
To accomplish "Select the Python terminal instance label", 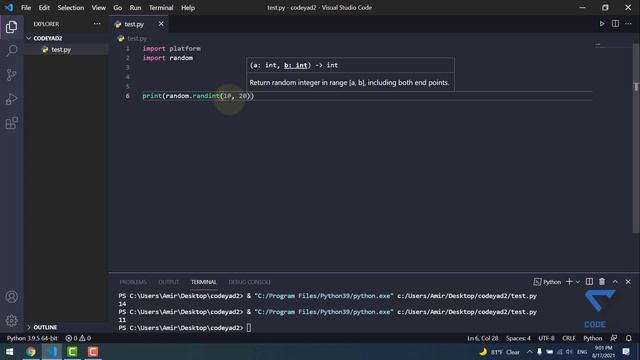I will (x=547, y=282).
